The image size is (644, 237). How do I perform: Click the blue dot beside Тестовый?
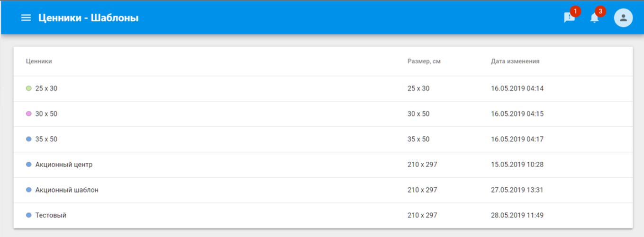pyautogui.click(x=28, y=215)
